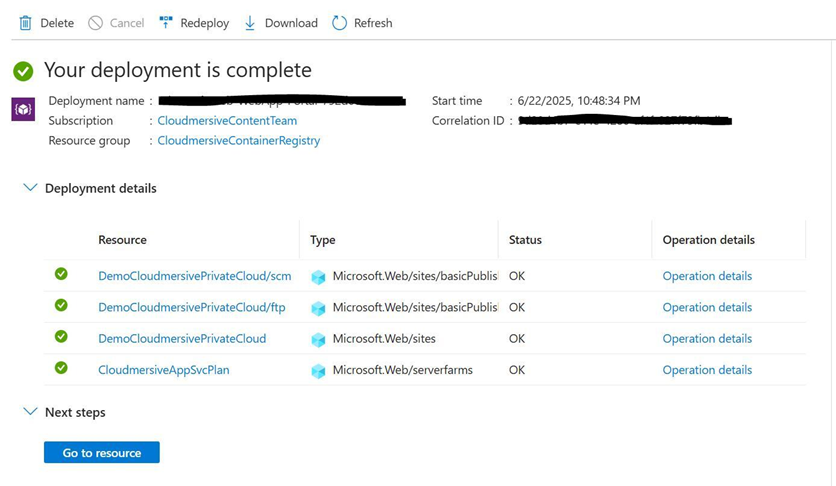Click the Delete toolbar label
The width and height of the screenshot is (836, 486).
coord(57,23)
